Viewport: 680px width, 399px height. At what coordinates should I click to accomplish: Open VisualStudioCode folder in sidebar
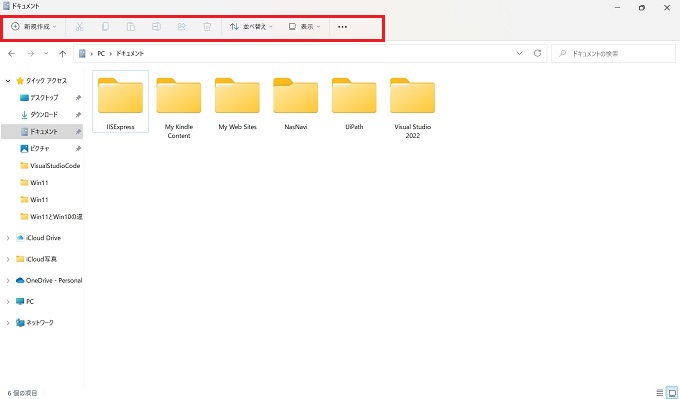(50, 166)
